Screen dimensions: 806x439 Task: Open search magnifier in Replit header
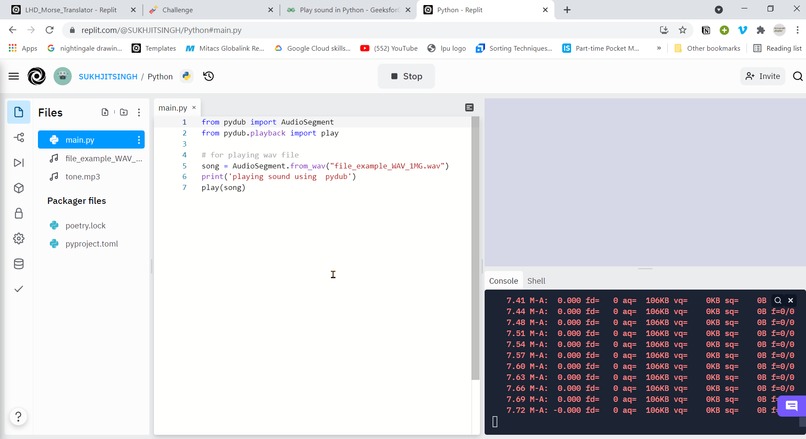pyautogui.click(x=797, y=76)
